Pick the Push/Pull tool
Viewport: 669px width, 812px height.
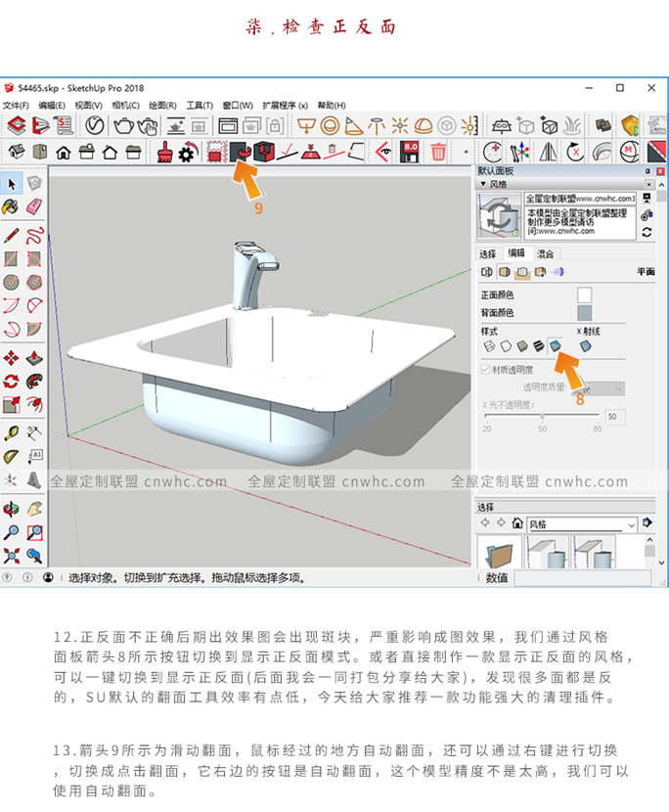point(34,358)
